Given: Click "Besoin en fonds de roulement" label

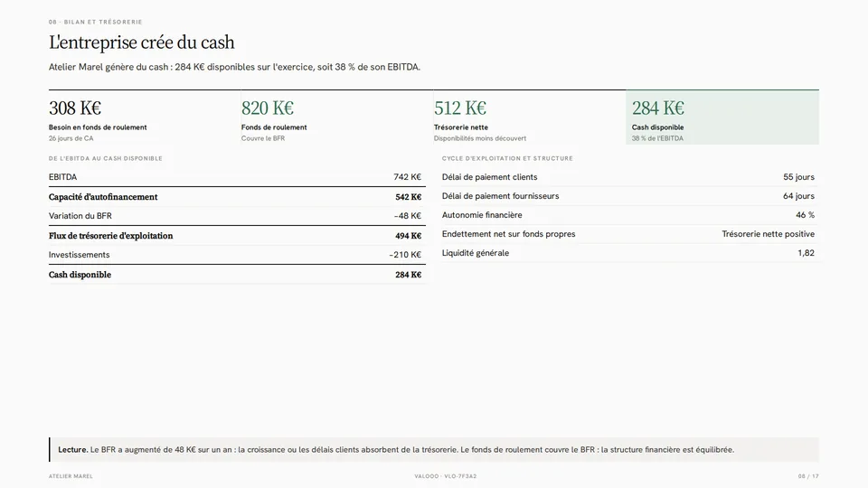Looking at the screenshot, I should (98, 127).
